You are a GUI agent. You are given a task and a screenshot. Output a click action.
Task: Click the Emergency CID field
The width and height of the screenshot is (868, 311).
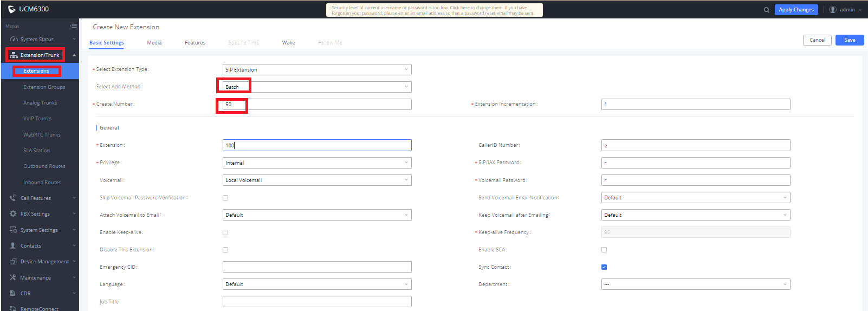(317, 267)
